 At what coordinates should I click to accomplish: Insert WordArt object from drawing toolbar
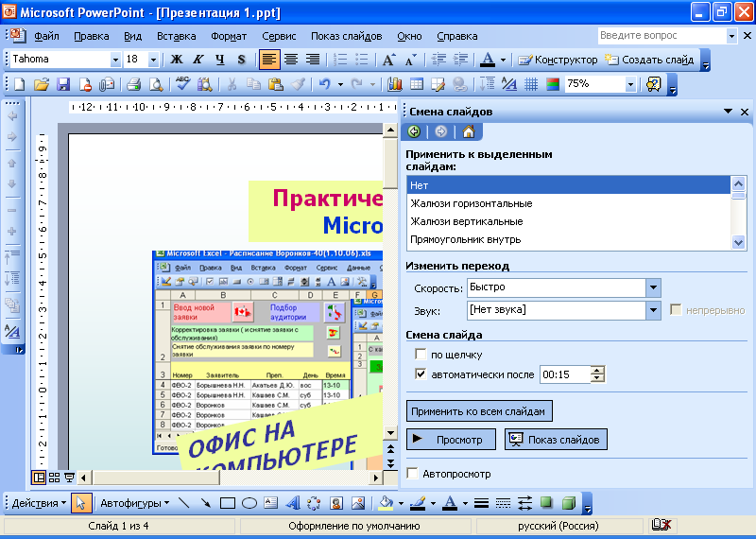[292, 503]
